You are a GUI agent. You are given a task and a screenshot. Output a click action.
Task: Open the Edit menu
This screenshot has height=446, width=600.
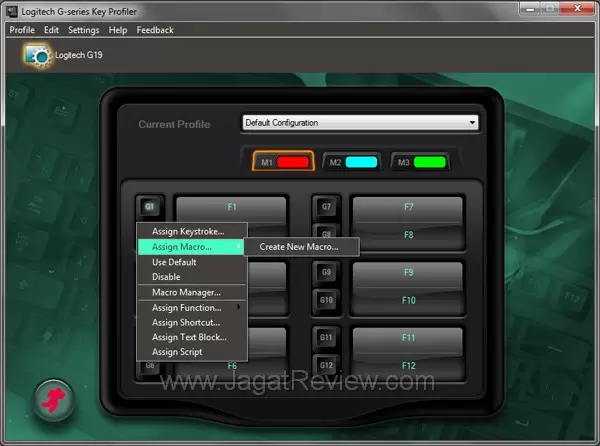tap(51, 30)
